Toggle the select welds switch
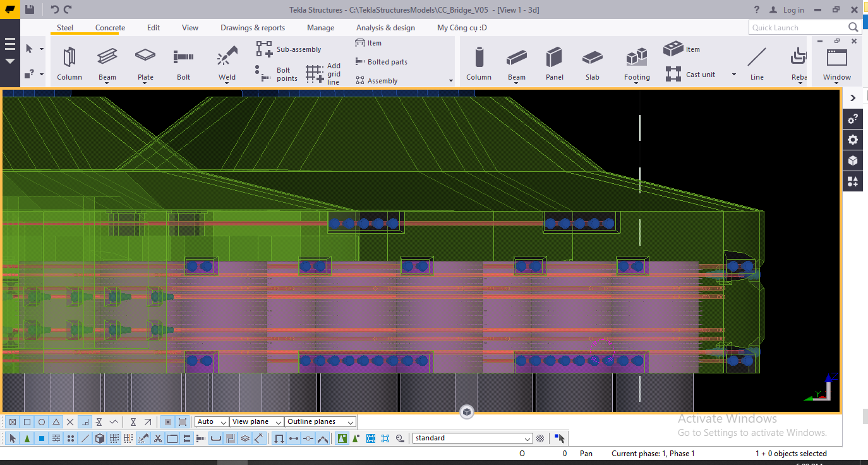 [x=143, y=438]
